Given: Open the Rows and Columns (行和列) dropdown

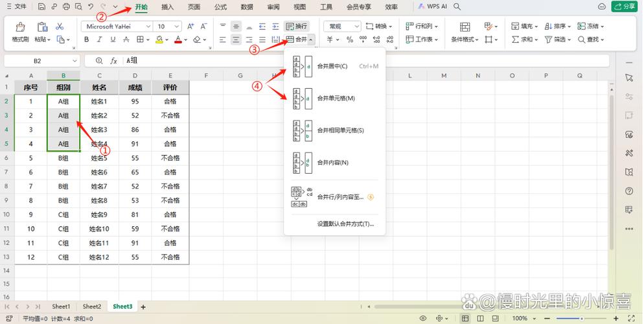Looking at the screenshot, I should click(422, 27).
